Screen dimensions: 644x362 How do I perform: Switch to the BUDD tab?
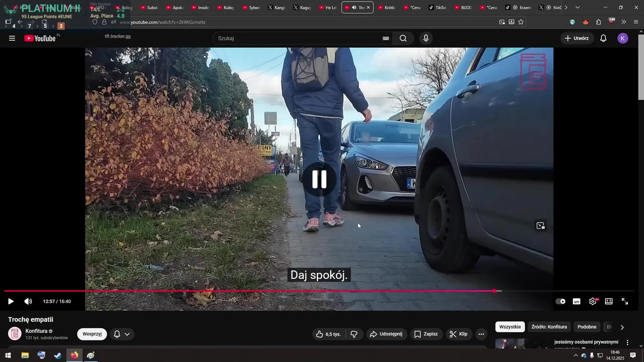(x=464, y=8)
